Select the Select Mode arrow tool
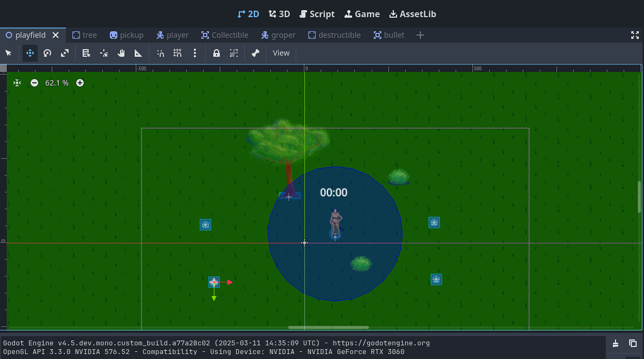 tap(8, 53)
